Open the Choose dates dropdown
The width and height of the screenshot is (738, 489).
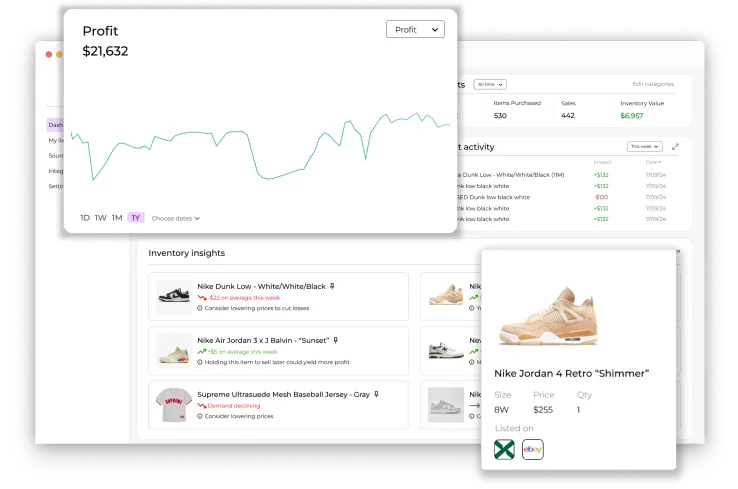pyautogui.click(x=176, y=218)
